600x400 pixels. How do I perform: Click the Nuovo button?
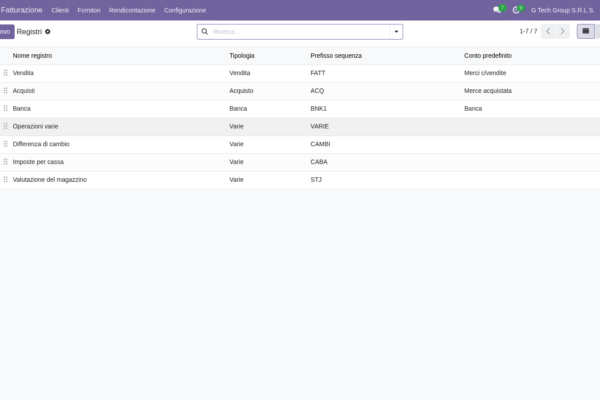click(7, 32)
